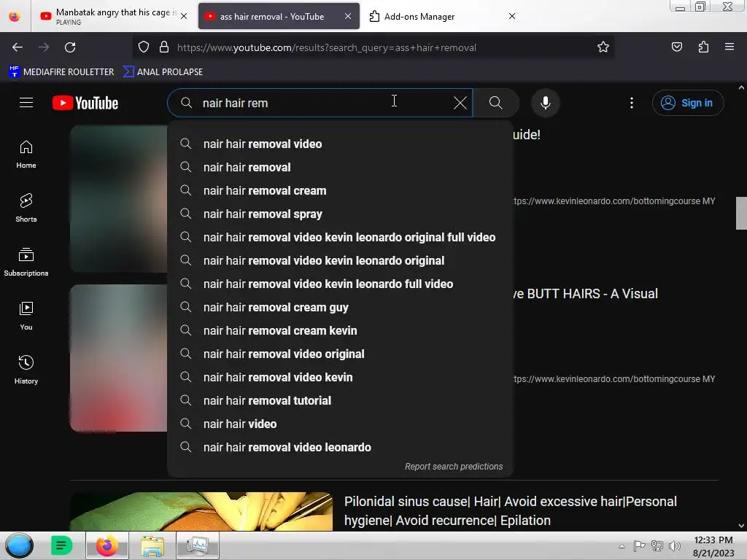Image resolution: width=747 pixels, height=560 pixels.
Task: Open the MEDIAFIRE ROULETTER bookmark
Action: [61, 72]
